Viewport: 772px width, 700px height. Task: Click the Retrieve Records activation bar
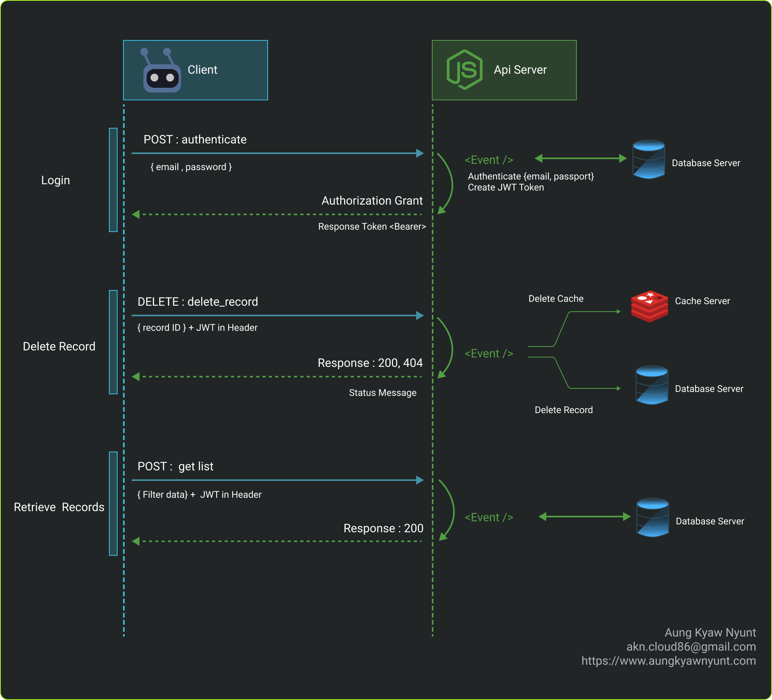113,504
